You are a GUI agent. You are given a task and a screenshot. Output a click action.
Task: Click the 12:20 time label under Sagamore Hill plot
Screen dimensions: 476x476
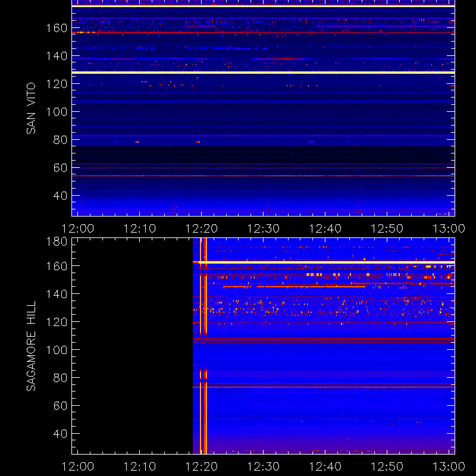pos(202,466)
